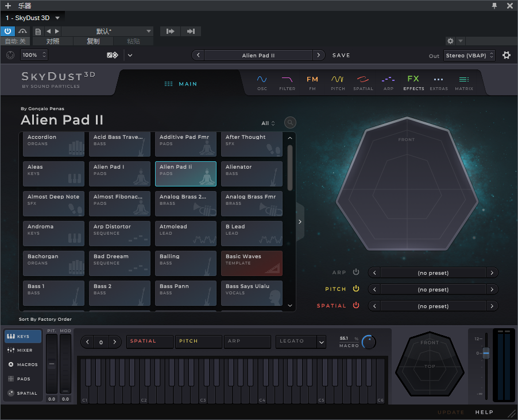This screenshot has width=518, height=420.
Task: Pin the instrument window
Action: coord(494,6)
